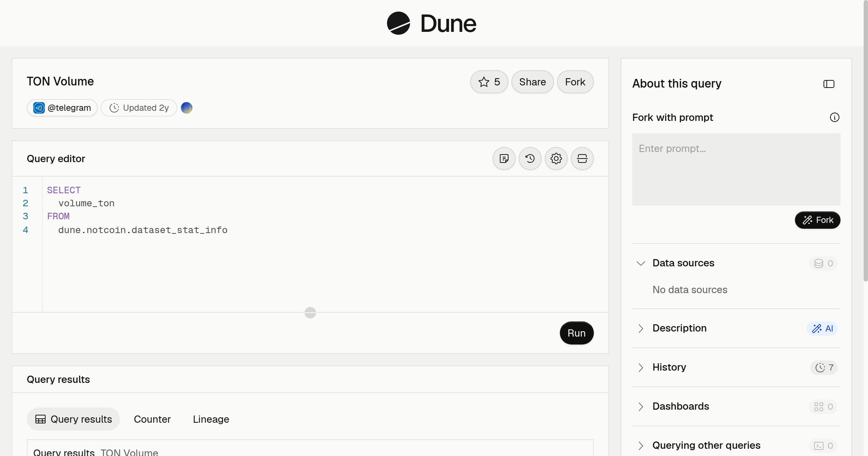The image size is (868, 456).
Task: Open the Share button
Action: coord(532,82)
